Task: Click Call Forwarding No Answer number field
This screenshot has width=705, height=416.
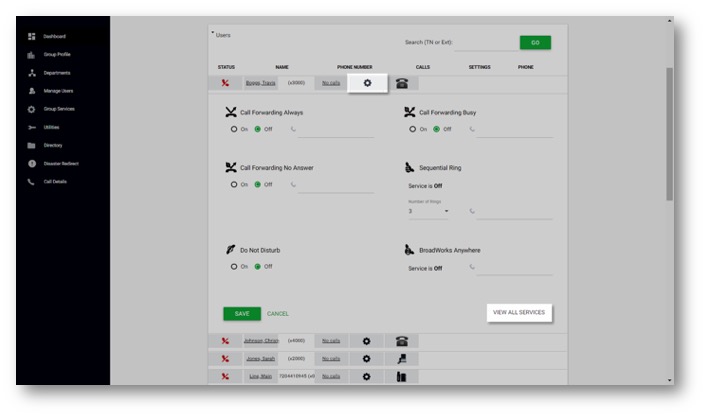Action: [x=336, y=185]
